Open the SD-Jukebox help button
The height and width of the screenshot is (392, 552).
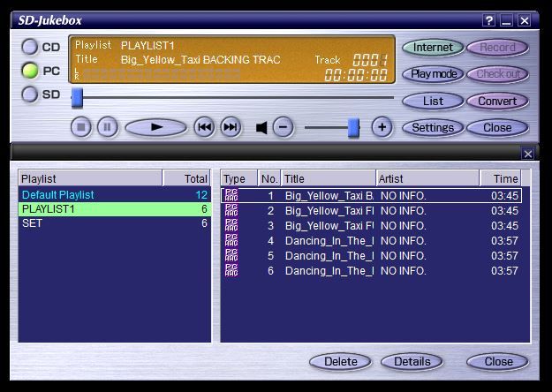[489, 20]
